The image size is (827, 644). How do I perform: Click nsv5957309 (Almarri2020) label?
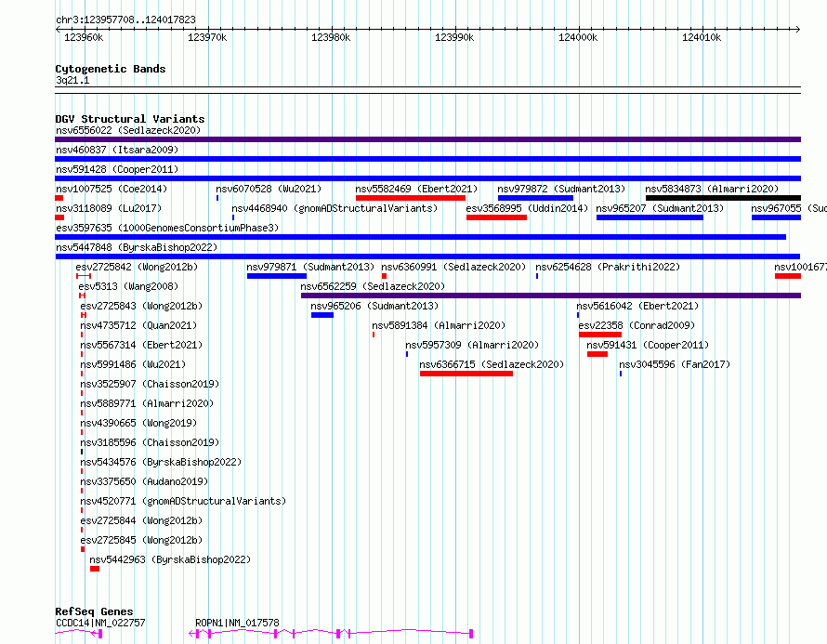[x=472, y=345]
